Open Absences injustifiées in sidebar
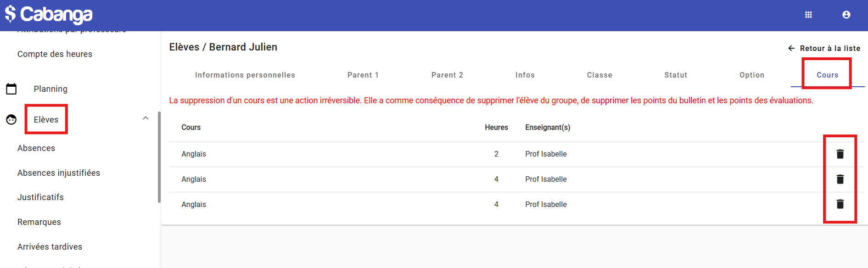Screen dimensions: 868x268 point(59,173)
